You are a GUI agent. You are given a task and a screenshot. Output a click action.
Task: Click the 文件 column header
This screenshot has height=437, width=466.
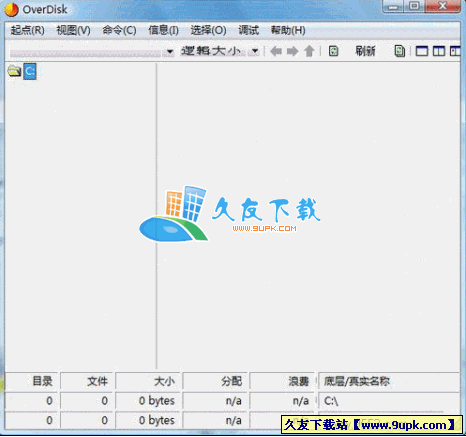87,381
